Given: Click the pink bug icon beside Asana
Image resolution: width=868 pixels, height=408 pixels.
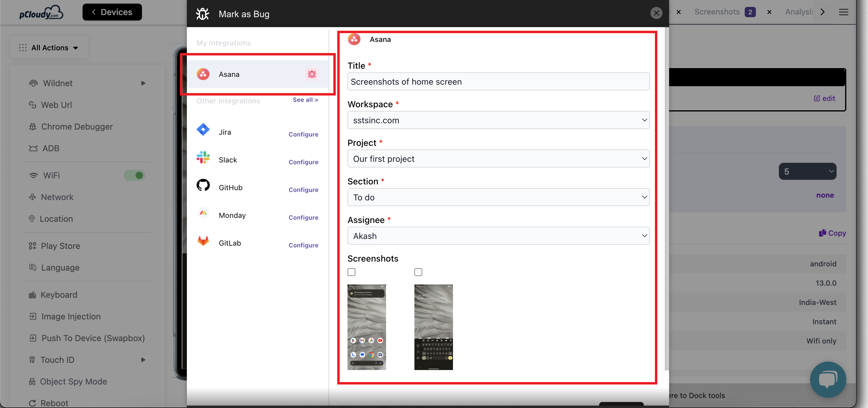Looking at the screenshot, I should [311, 74].
